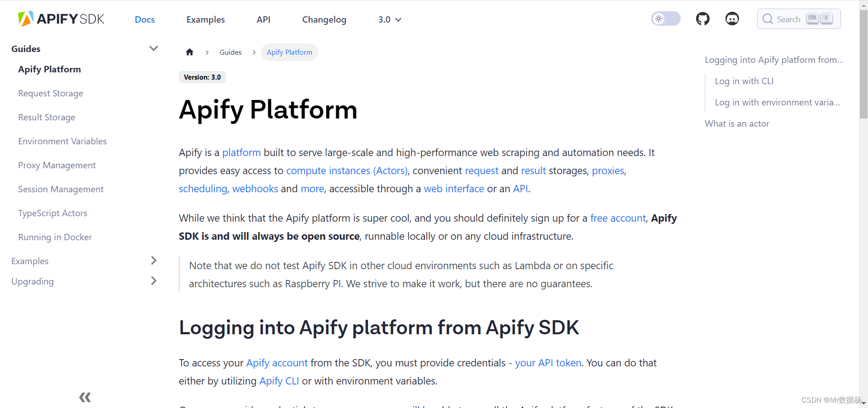Open the Examples navbar item
The width and height of the screenshot is (868, 408).
pos(205,19)
